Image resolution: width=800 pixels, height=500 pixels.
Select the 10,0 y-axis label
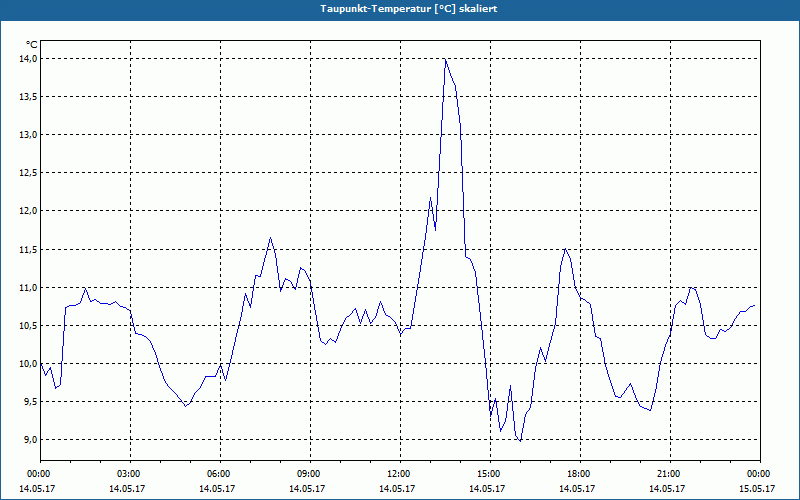pos(29,364)
